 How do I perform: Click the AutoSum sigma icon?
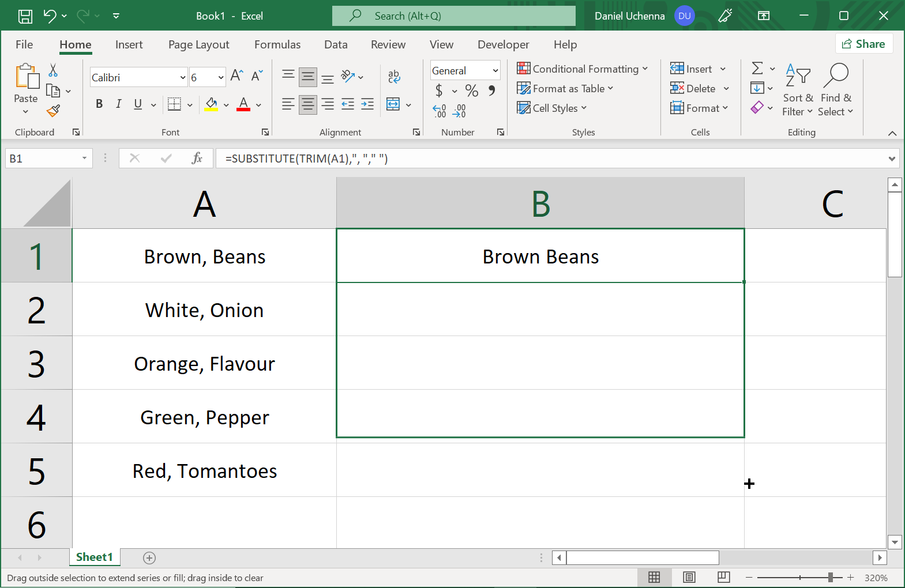click(757, 69)
